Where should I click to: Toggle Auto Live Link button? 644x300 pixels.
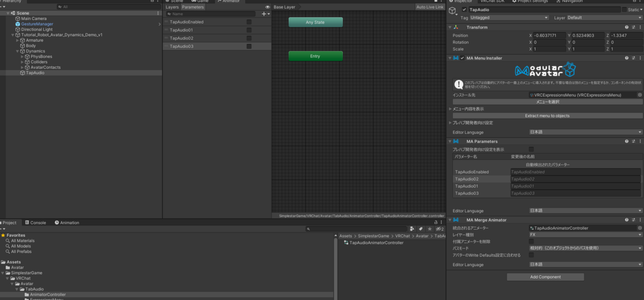point(430,7)
